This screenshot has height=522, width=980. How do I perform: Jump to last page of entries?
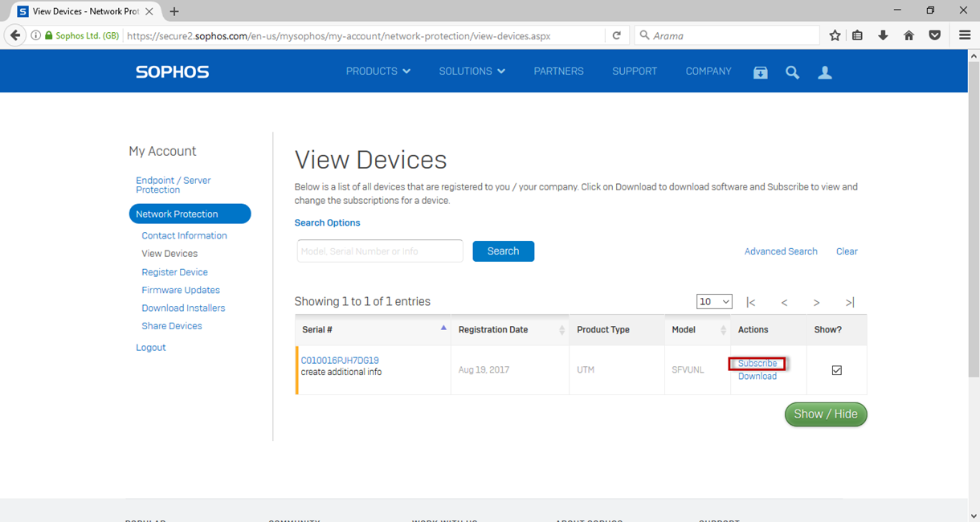point(849,302)
